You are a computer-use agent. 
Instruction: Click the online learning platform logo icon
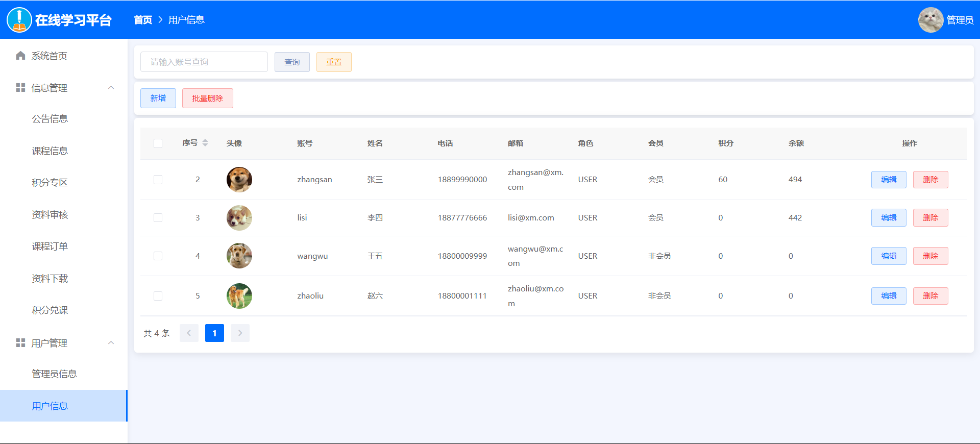tap(19, 20)
